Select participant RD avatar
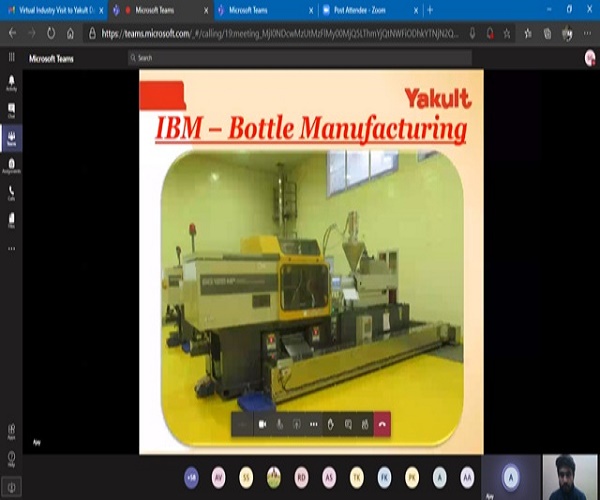The height and width of the screenshot is (500, 600). (301, 477)
